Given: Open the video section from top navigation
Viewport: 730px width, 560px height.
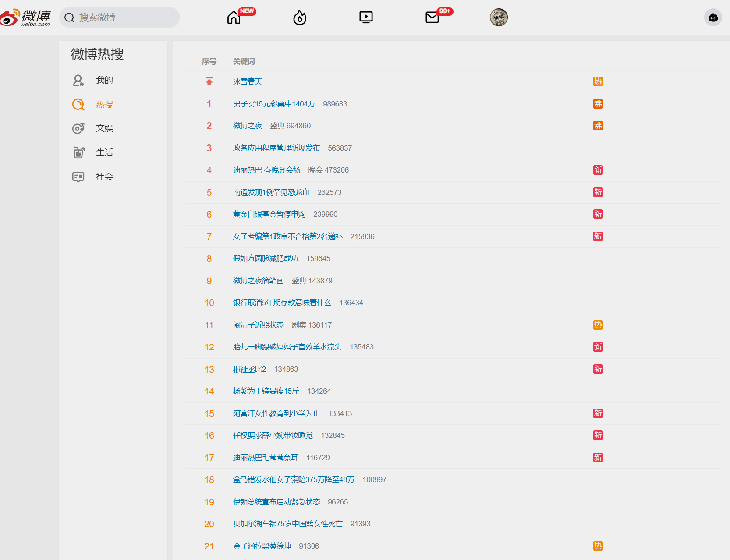Looking at the screenshot, I should [366, 17].
